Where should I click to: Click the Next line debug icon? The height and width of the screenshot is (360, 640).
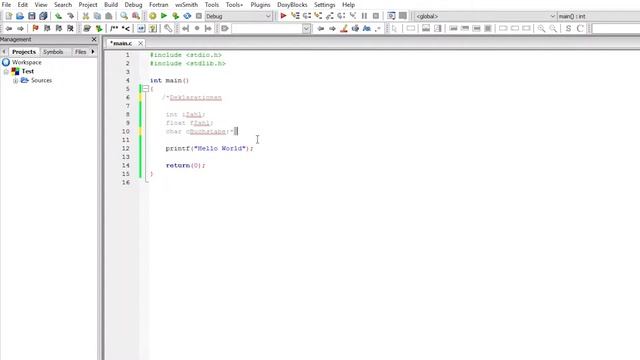coord(307,16)
